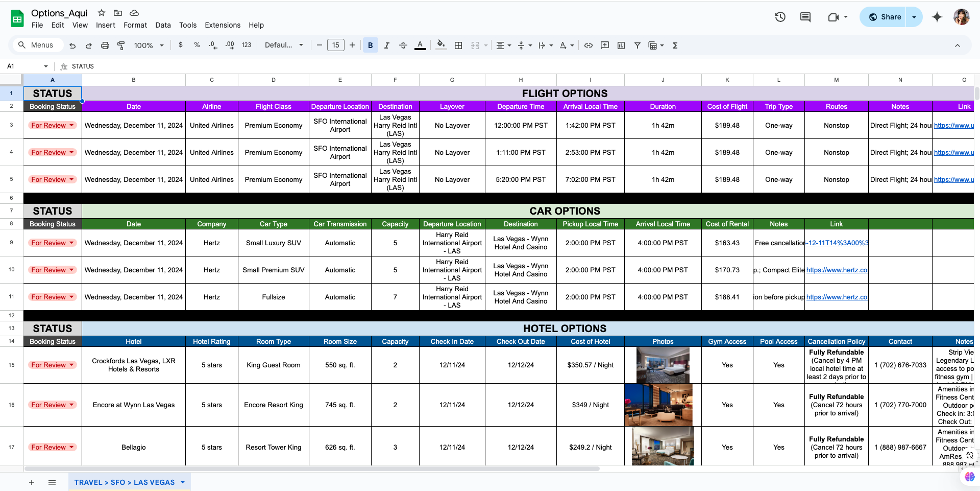View the cloud save status
This screenshot has width=980, height=491.
(x=134, y=13)
